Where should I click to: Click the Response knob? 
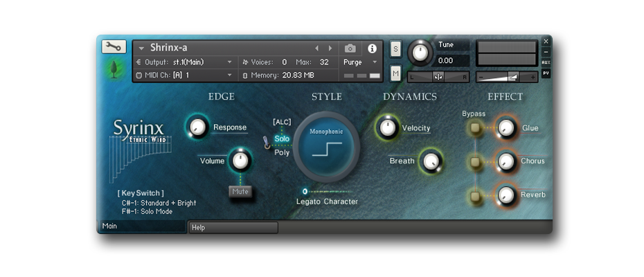point(197,127)
